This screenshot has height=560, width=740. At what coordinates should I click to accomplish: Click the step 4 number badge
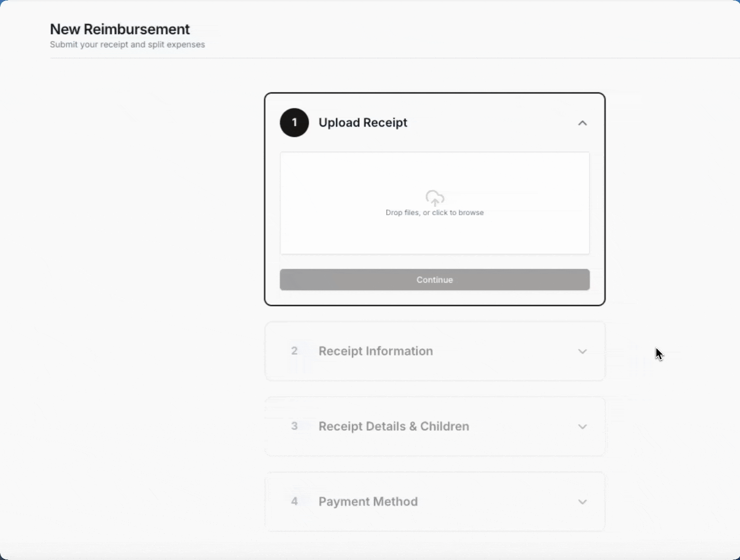click(x=294, y=501)
